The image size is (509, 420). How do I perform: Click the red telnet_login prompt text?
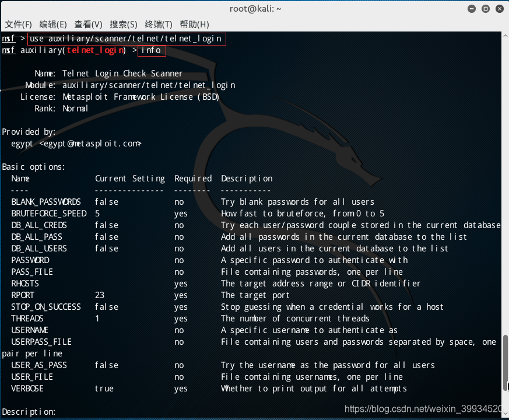(x=95, y=50)
